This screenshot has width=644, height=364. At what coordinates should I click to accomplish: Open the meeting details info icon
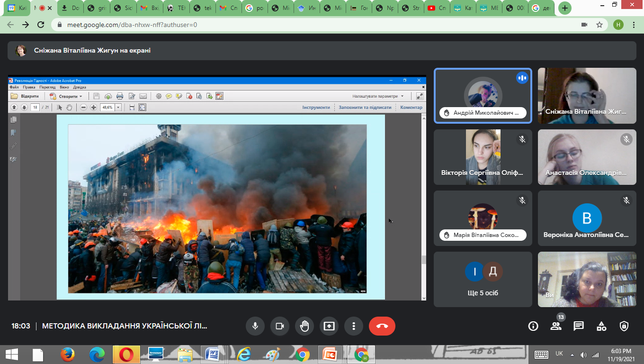tap(533, 326)
